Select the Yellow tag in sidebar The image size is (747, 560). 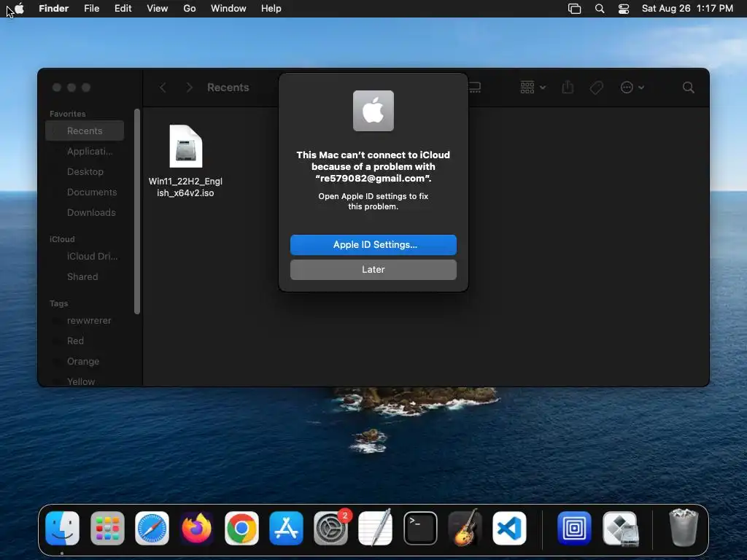click(85, 381)
